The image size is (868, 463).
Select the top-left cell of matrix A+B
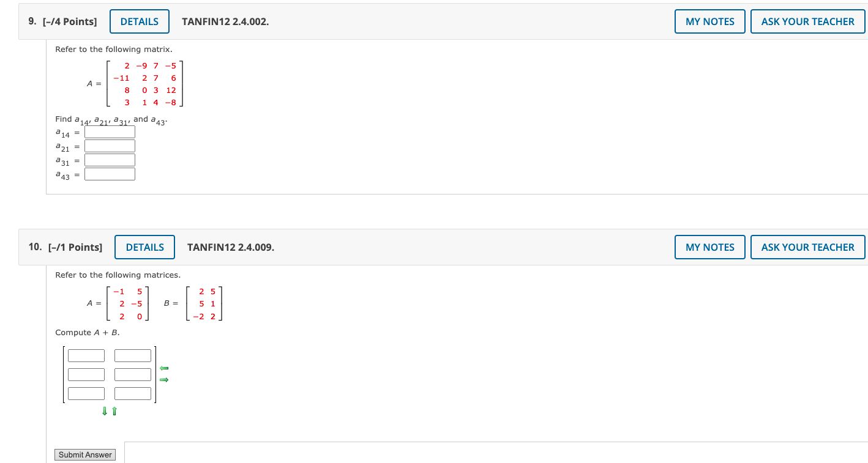click(x=86, y=355)
